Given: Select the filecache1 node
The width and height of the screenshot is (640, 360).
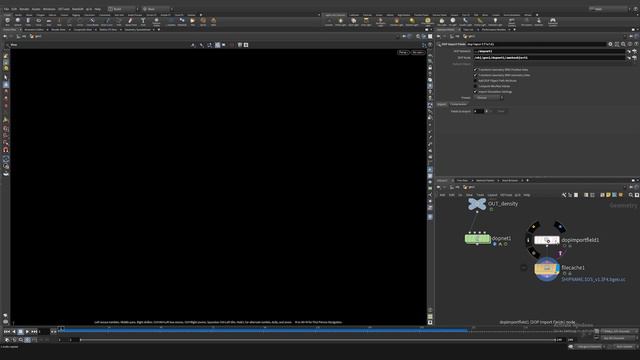Looking at the screenshot, I should [x=547, y=269].
